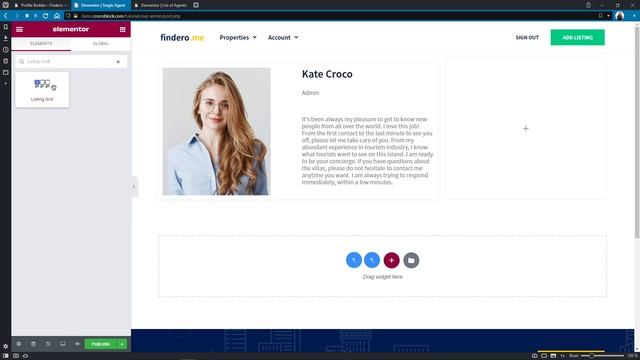The width and height of the screenshot is (640, 360).
Task: Open the address bar dropdown arrow
Action: pos(608,16)
